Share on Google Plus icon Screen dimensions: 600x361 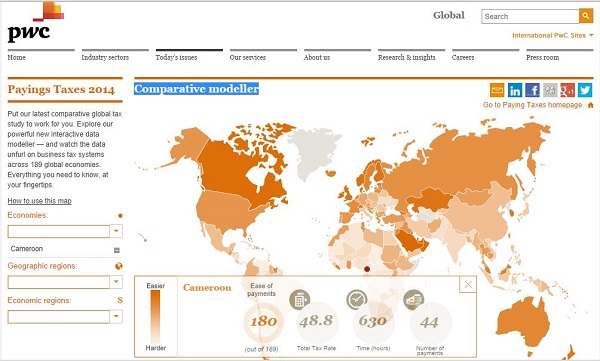point(567,90)
